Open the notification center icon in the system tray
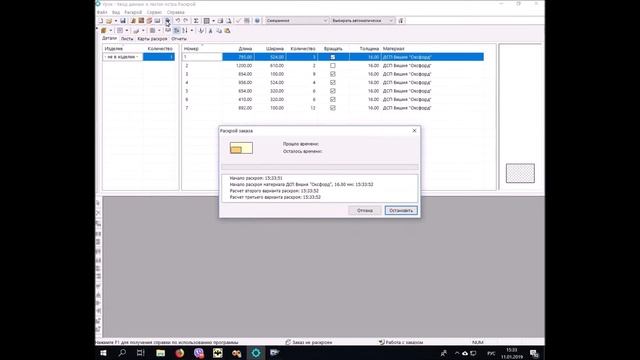640x360 pixels. [534, 353]
